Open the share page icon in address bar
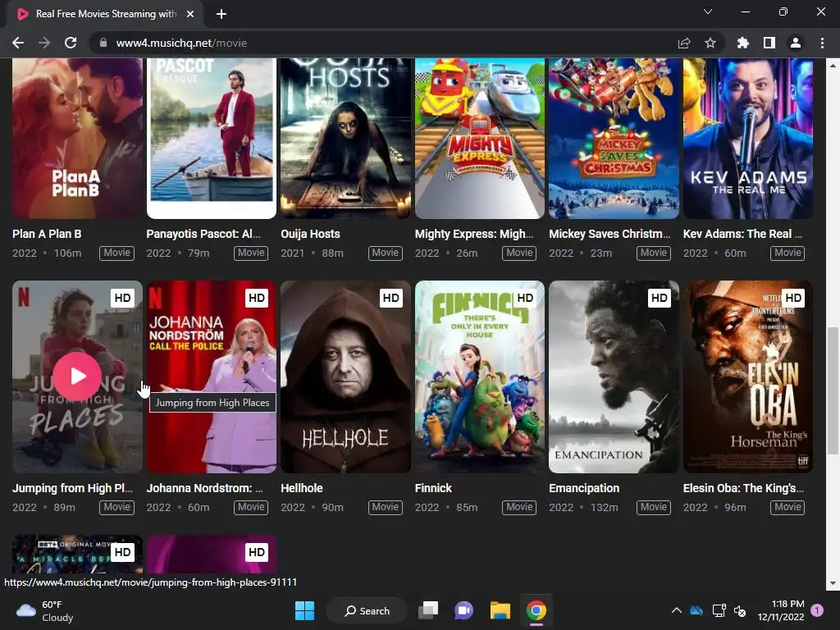The height and width of the screenshot is (630, 840). [x=684, y=43]
